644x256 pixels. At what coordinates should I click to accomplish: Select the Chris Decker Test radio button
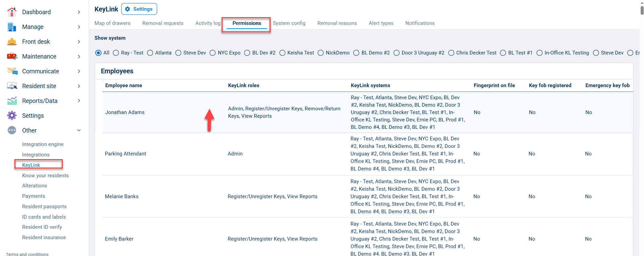pos(451,53)
